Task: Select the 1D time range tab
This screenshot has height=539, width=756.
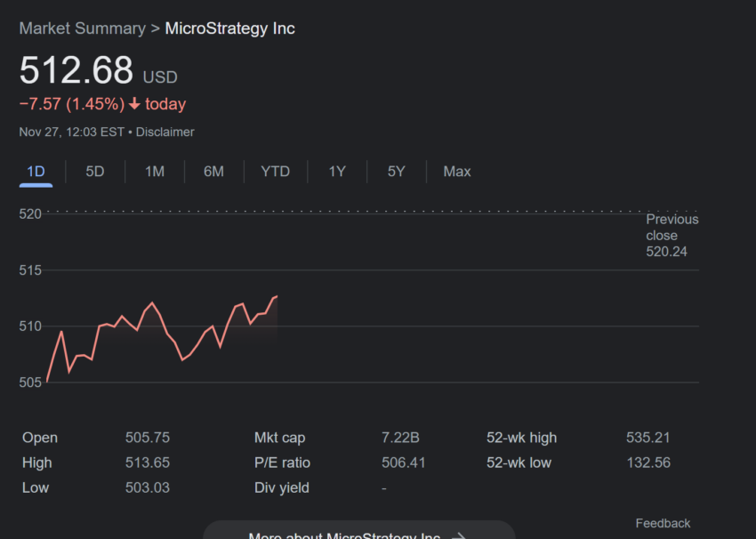Action: click(x=36, y=172)
